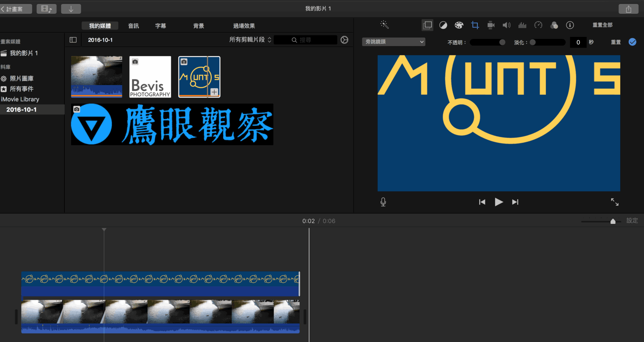Click the magic wand auto-enhance icon
The width and height of the screenshot is (644, 342).
(x=384, y=24)
